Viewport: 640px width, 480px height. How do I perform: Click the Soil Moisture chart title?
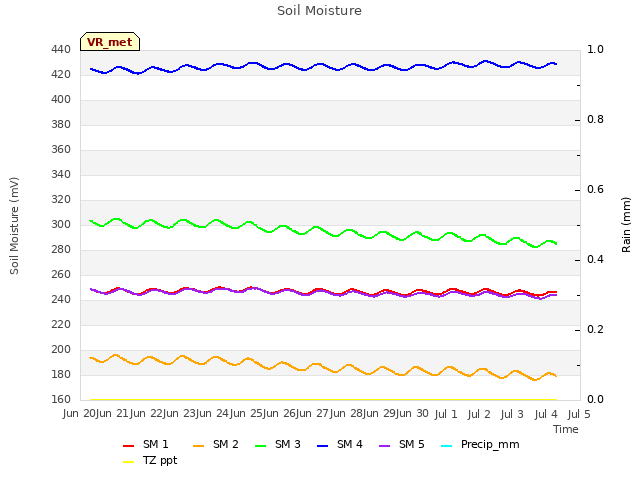pos(319,11)
